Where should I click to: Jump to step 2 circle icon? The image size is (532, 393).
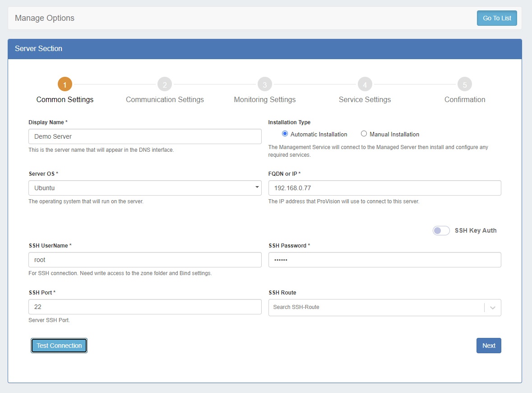[165, 84]
